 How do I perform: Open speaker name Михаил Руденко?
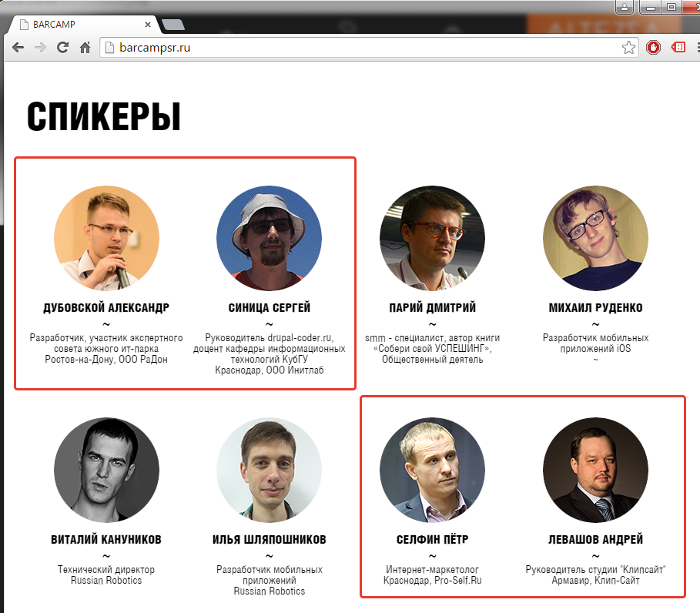(595, 307)
